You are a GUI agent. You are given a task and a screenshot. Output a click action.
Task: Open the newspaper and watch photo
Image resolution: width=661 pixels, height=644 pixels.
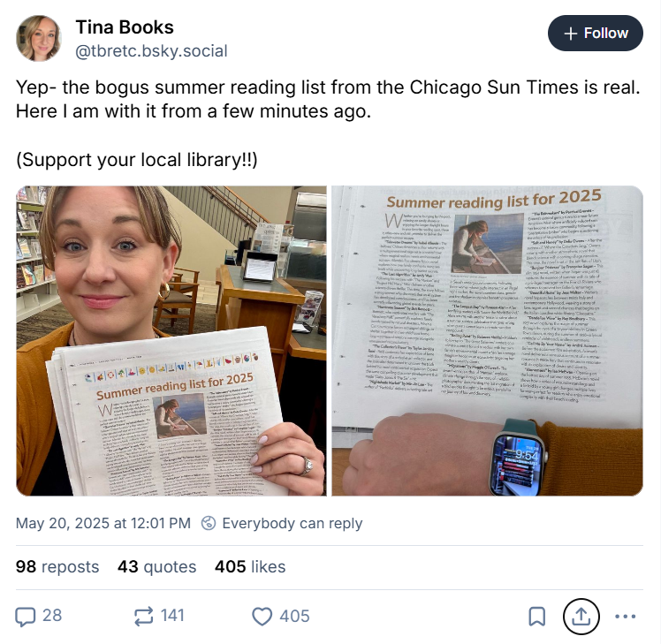(x=487, y=340)
